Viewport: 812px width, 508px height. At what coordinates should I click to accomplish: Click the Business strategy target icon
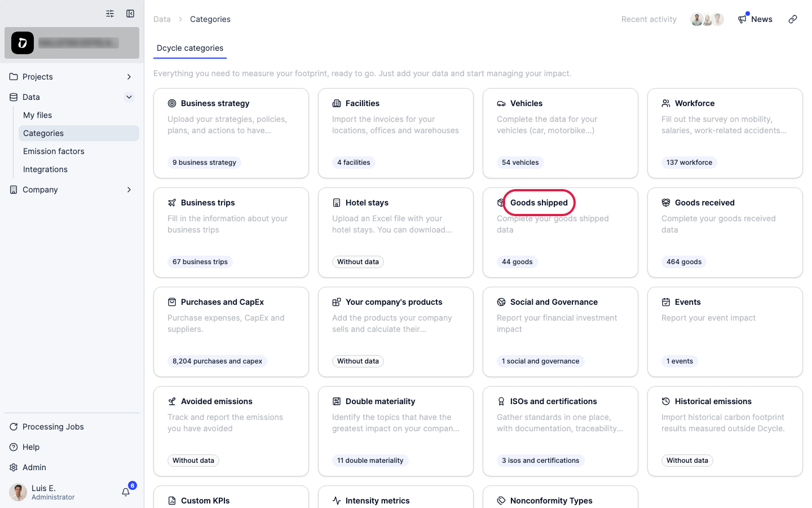[x=172, y=103]
